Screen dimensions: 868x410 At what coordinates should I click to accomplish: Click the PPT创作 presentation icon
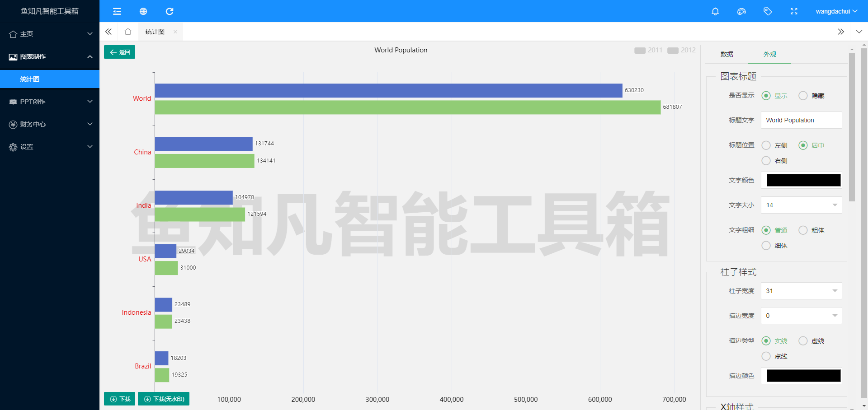[13, 102]
